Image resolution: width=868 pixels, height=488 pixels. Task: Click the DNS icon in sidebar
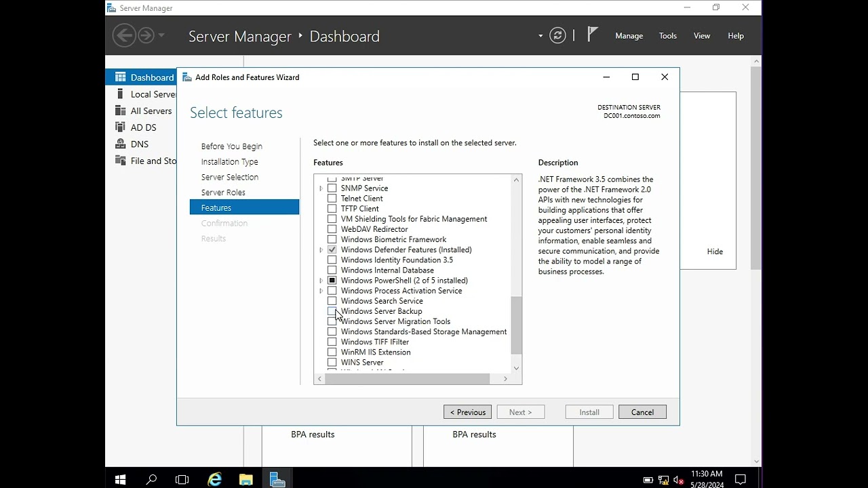121,144
